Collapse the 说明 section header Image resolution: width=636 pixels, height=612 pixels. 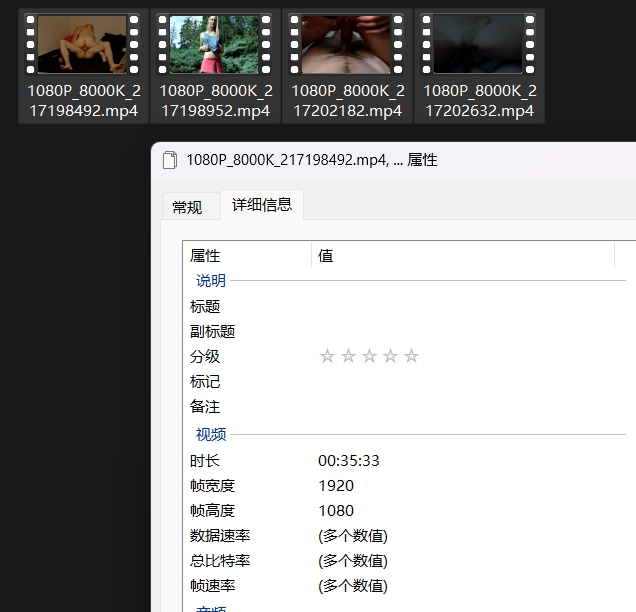(x=211, y=281)
